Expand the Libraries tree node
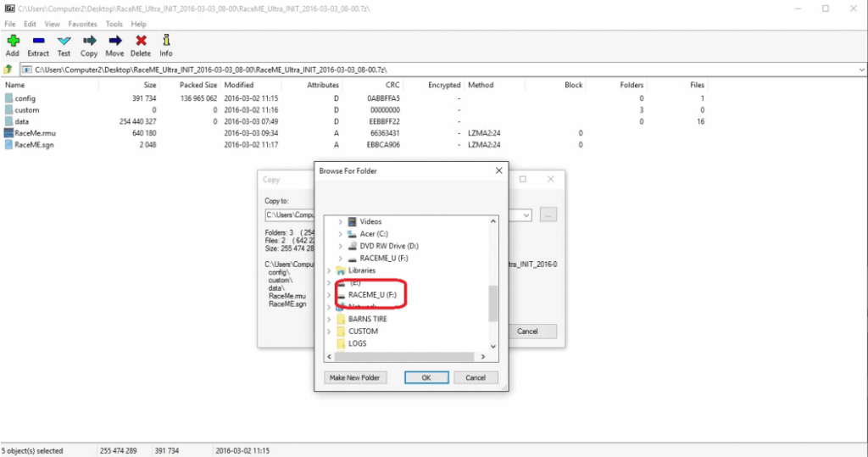Screen dimensions: 868x457 [x=330, y=270]
